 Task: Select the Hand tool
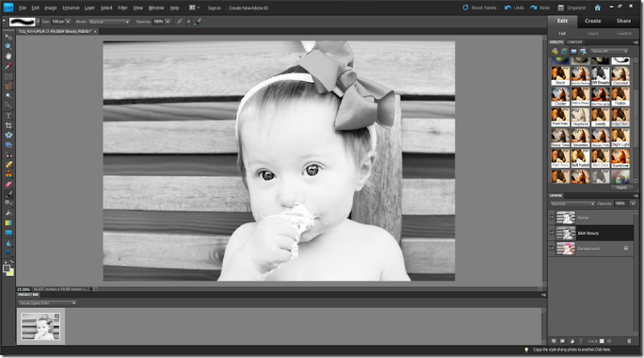pos(9,56)
